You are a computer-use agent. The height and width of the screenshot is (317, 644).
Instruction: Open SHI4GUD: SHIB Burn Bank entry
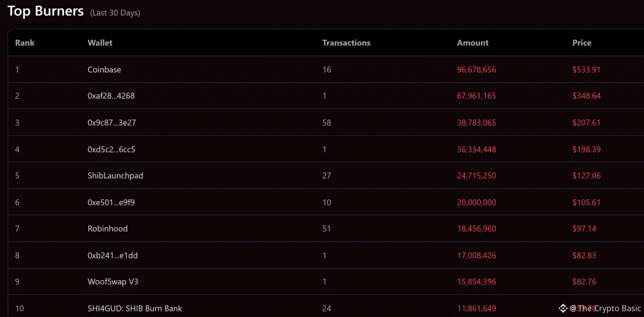click(135, 308)
